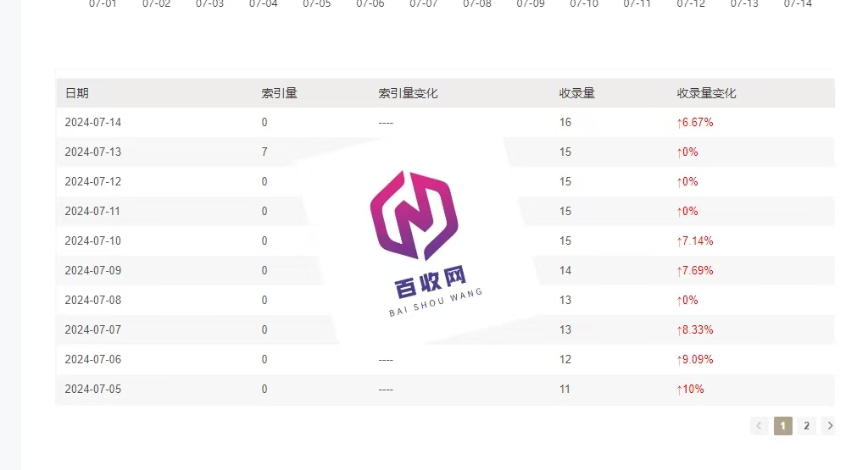Screen dimensions: 868x470
Task: Click 收录量 value 14 for 2024-07-09
Action: (565, 270)
